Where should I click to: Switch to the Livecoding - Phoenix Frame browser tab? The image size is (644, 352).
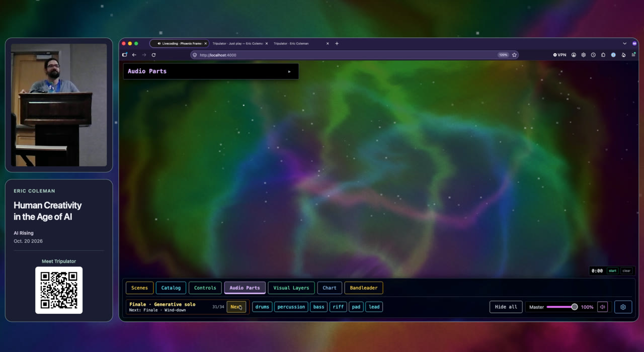coord(179,44)
